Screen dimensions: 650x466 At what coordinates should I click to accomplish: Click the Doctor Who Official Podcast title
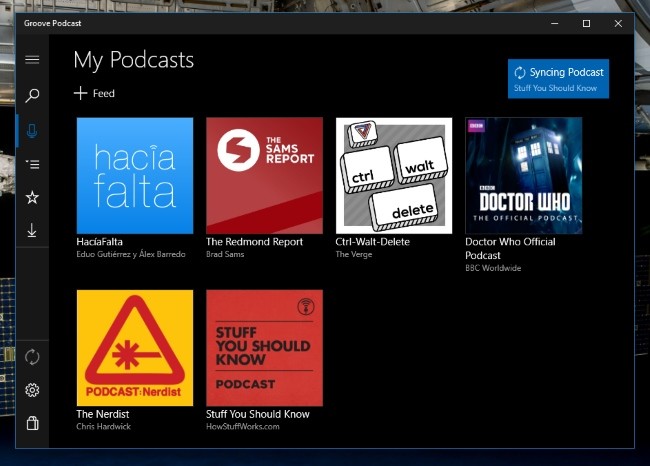(510, 248)
